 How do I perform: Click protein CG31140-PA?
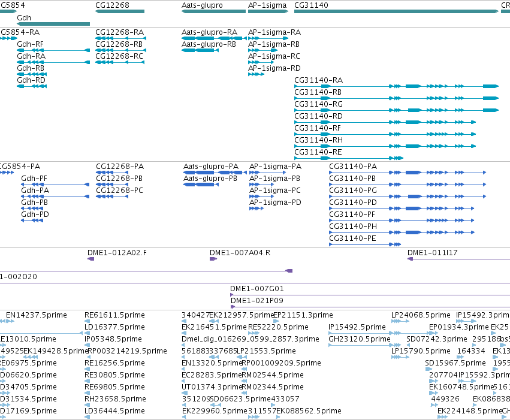coord(353,167)
